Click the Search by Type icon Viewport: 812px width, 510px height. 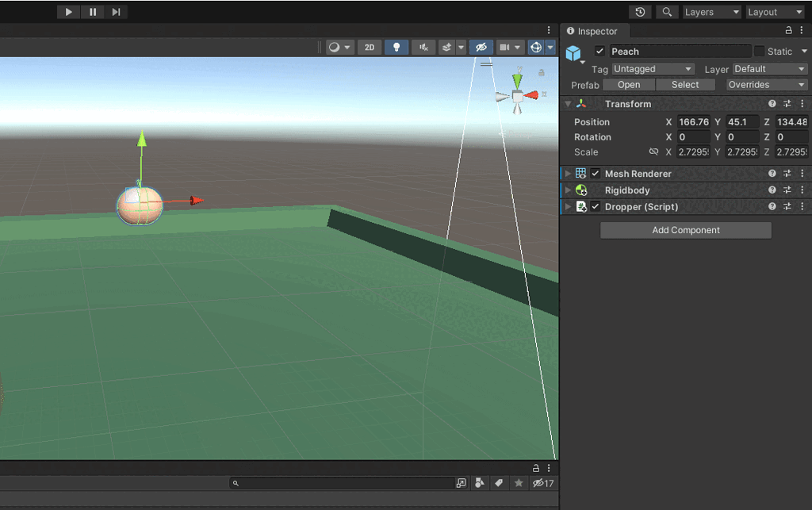click(480, 483)
